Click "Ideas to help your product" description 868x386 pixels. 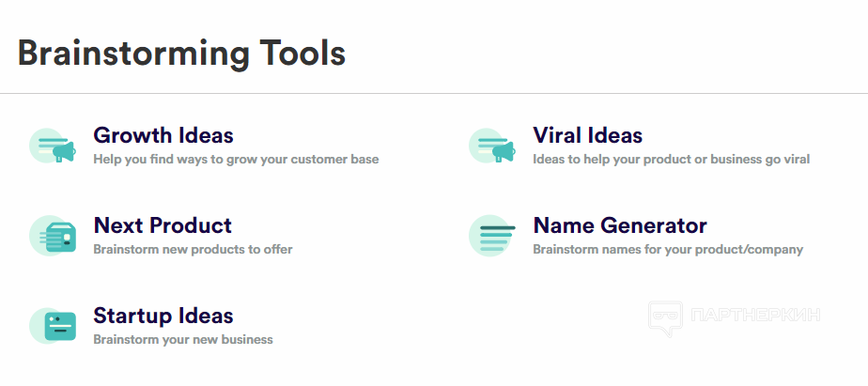tap(671, 160)
